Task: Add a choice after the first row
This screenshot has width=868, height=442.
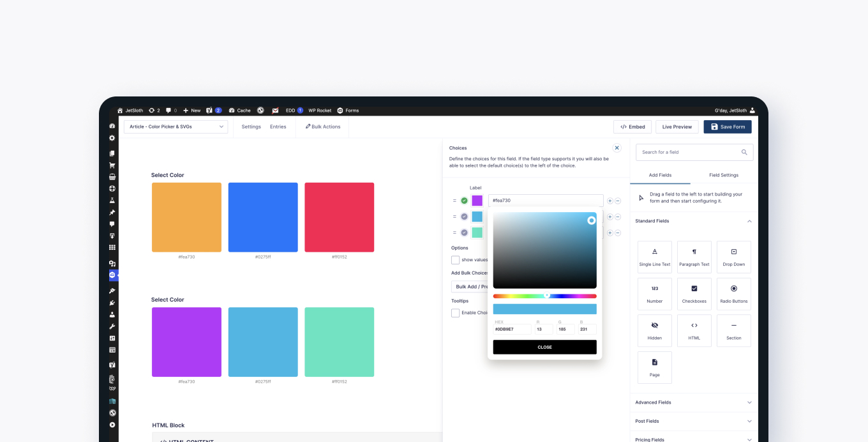Action: [610, 201]
